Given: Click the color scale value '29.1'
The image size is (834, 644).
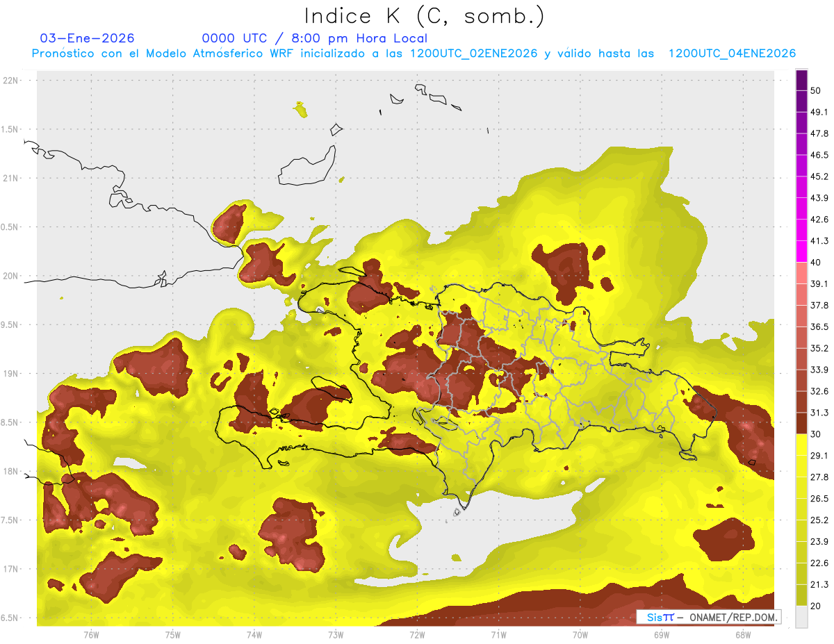Looking at the screenshot, I should tap(819, 456).
